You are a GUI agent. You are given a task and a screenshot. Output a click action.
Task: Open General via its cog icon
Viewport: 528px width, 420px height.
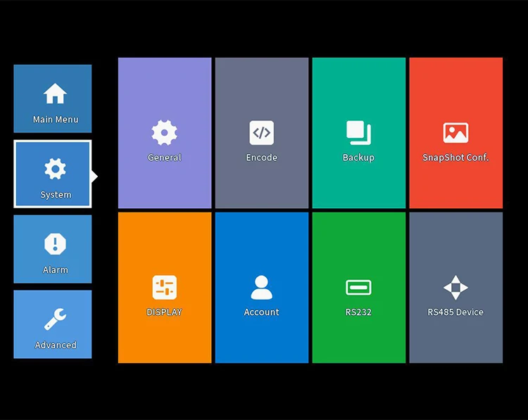pos(164,132)
